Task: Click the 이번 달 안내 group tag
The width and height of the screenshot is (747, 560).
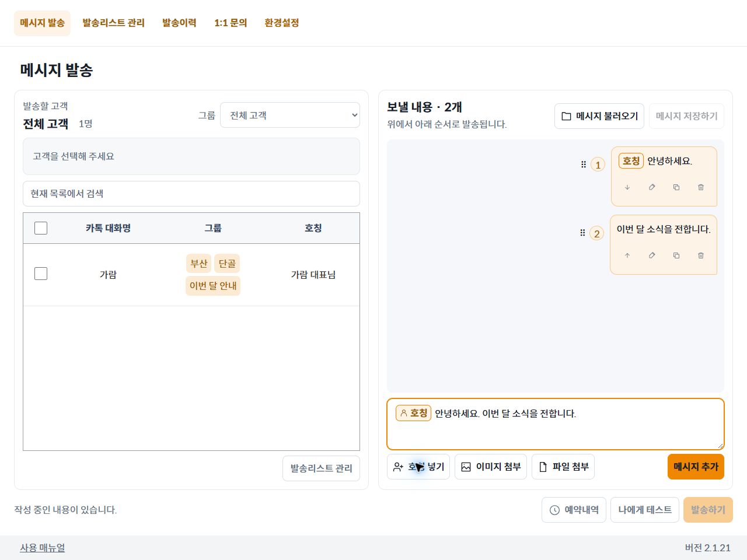Action: point(213,286)
